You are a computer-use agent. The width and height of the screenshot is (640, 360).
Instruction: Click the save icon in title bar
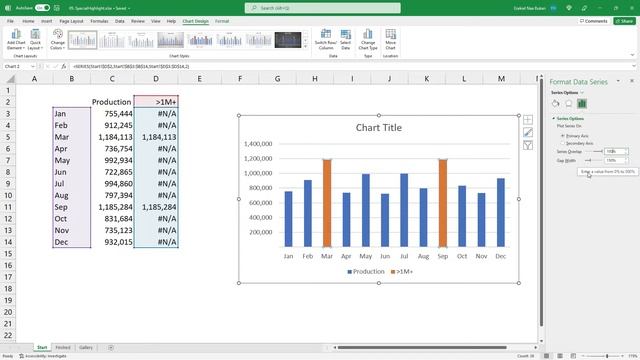pyautogui.click(x=57, y=8)
